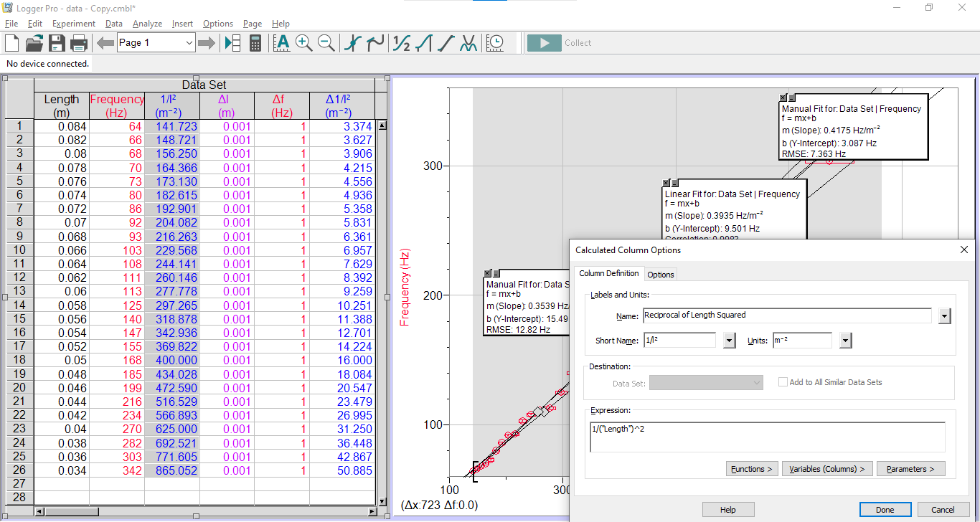The height and width of the screenshot is (522, 980).
Task: Open the File menu
Action: [x=11, y=24]
